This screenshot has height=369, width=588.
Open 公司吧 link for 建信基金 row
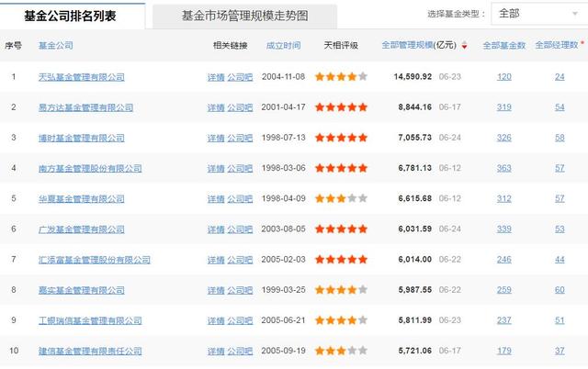240,351
